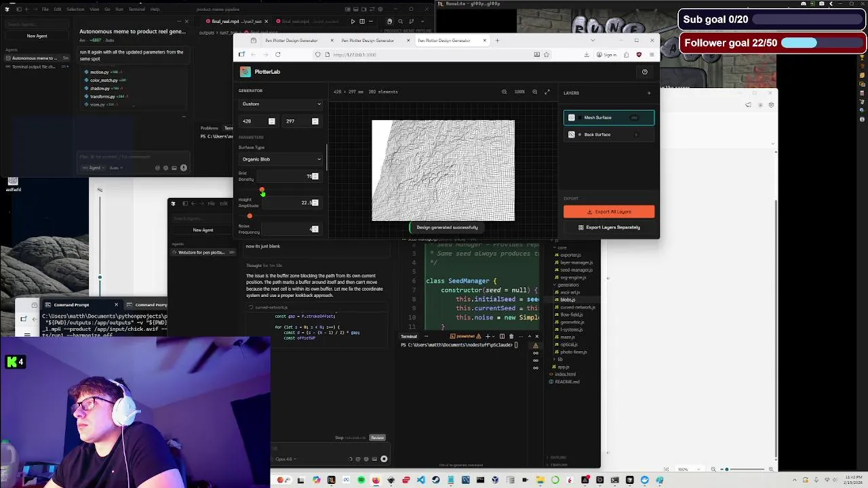Viewport: 868px width, 488px height.
Task: Expand the OUTLINE section
Action: tap(557, 457)
